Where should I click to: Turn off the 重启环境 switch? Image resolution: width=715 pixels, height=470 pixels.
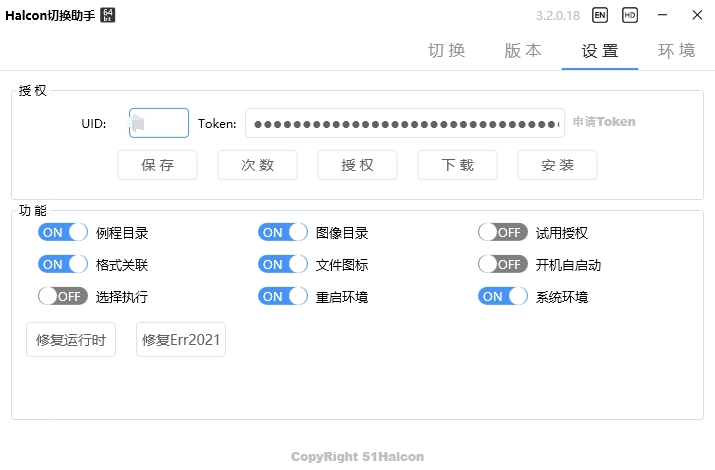(x=283, y=296)
